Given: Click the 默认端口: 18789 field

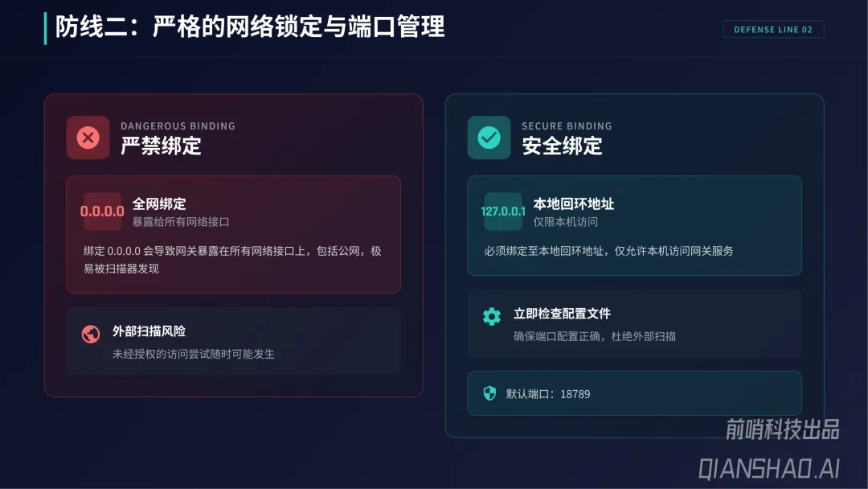Looking at the screenshot, I should pyautogui.click(x=634, y=393).
